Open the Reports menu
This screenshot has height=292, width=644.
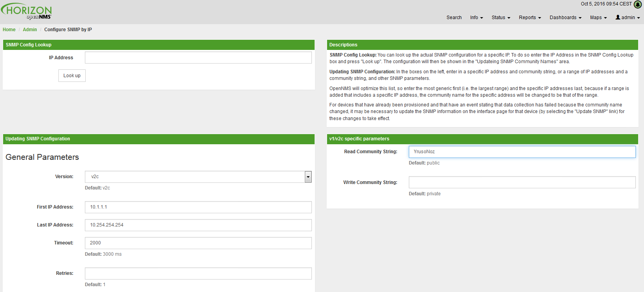[x=530, y=18]
